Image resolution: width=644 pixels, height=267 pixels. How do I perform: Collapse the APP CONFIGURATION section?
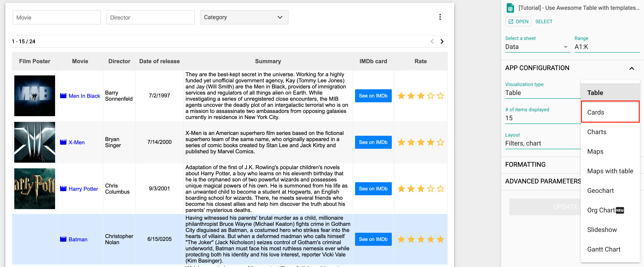click(x=632, y=68)
